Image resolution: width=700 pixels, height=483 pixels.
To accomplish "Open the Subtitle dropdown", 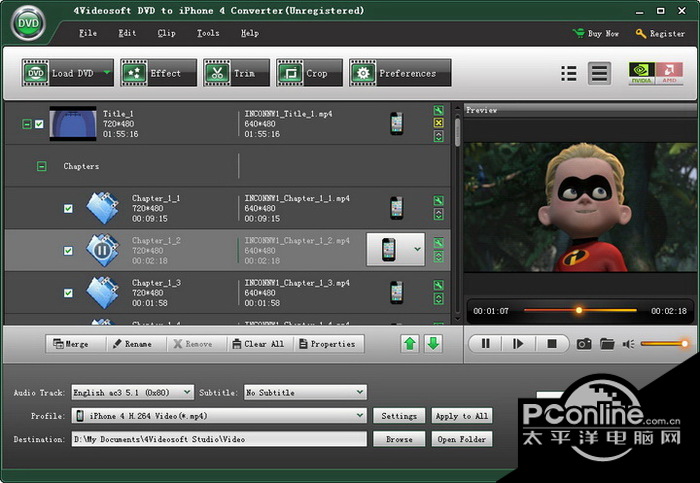I will (305, 392).
